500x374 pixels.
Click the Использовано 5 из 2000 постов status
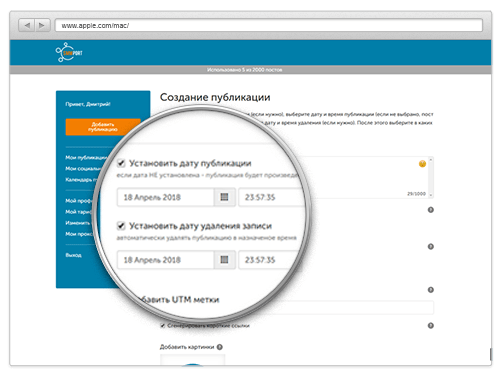click(245, 70)
